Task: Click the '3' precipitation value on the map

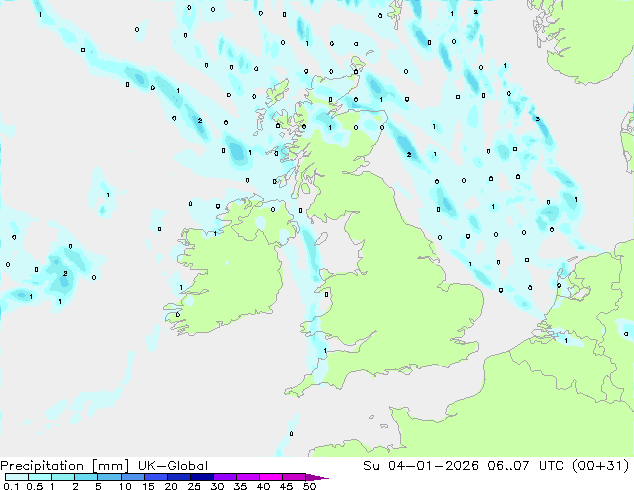Action: pyautogui.click(x=537, y=119)
